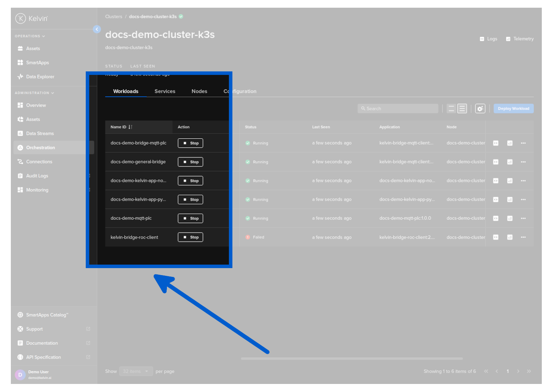The height and width of the screenshot is (392, 553).
Task: Switch to the Services tab
Action: (x=165, y=91)
